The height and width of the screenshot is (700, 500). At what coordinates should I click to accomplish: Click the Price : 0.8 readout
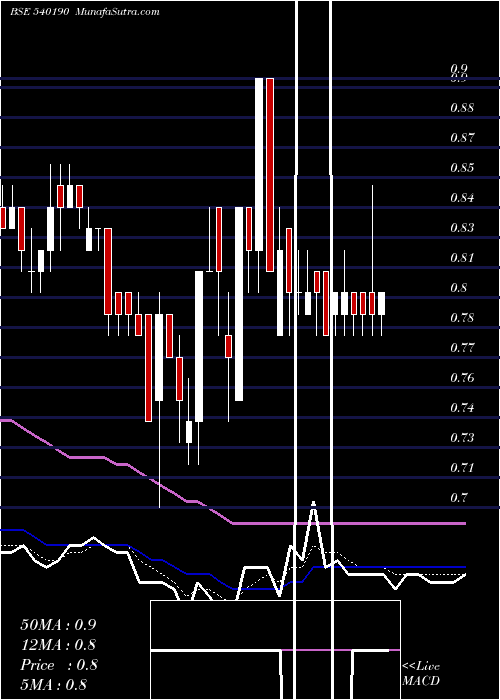click(x=58, y=665)
